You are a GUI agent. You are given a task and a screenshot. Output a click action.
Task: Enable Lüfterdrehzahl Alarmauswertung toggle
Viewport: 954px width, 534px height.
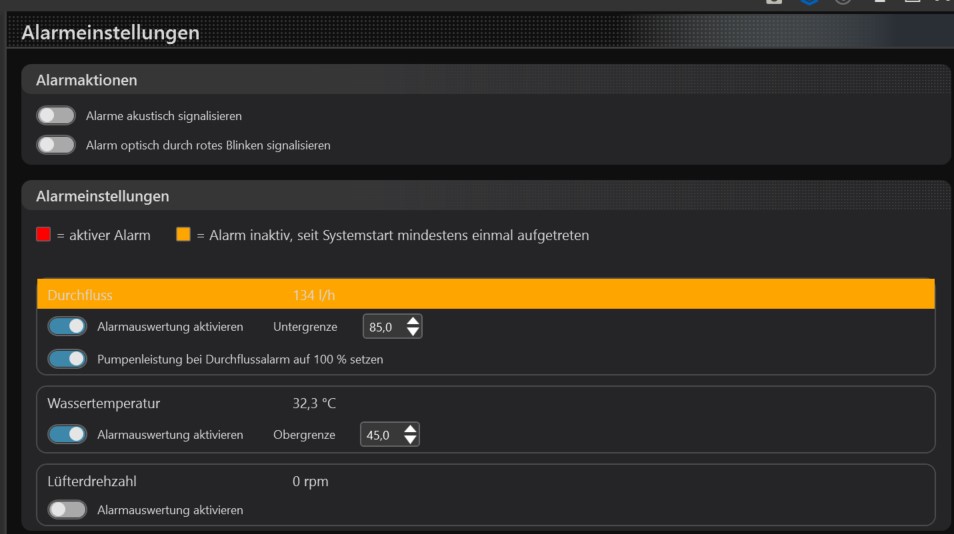67,509
